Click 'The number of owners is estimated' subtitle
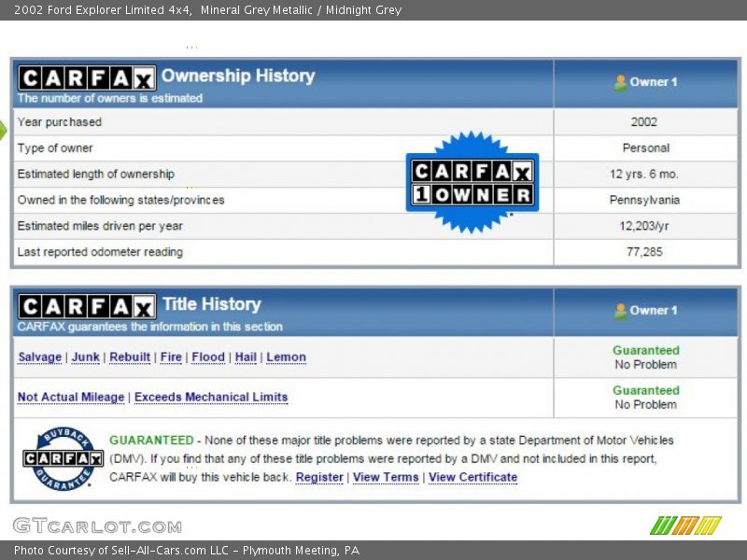This screenshot has height=560, width=747. coord(110,98)
